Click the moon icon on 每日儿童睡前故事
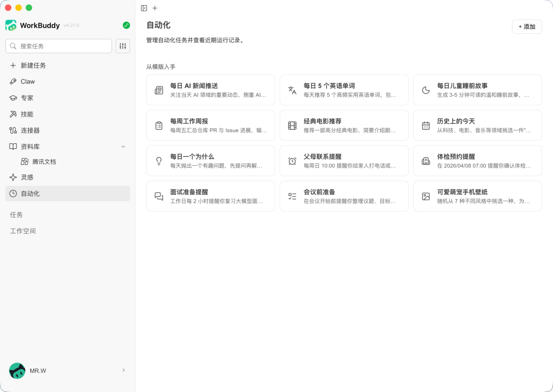Image resolution: width=553 pixels, height=392 pixels. pos(426,90)
